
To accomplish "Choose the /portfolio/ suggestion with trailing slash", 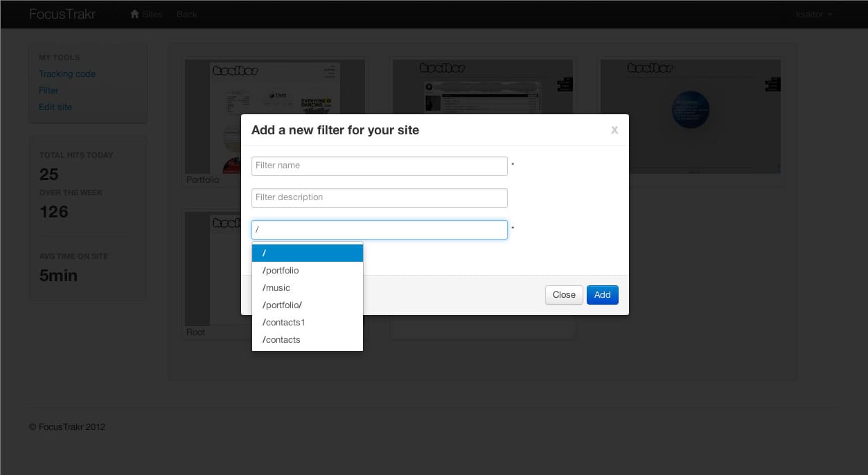I will (308, 305).
